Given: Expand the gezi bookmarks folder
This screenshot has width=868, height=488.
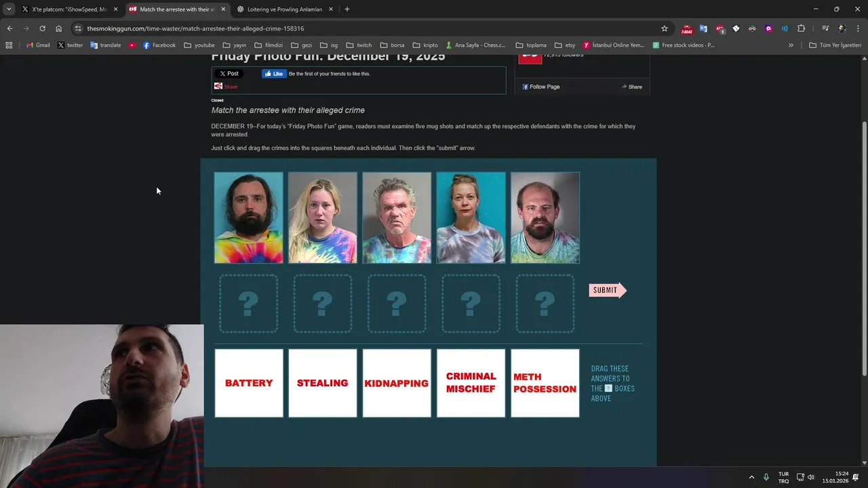Looking at the screenshot, I should [x=301, y=45].
